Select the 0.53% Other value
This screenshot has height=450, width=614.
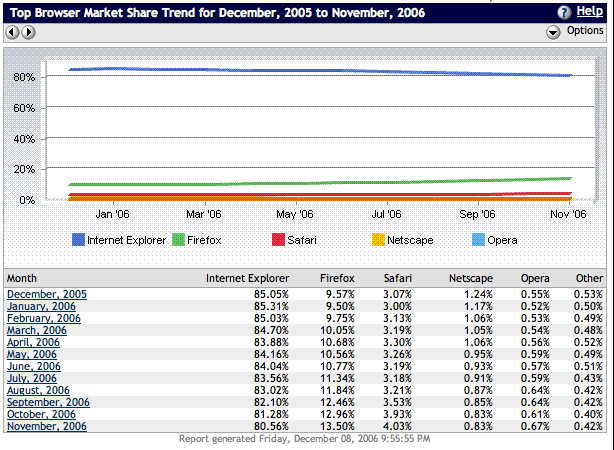pos(589,295)
